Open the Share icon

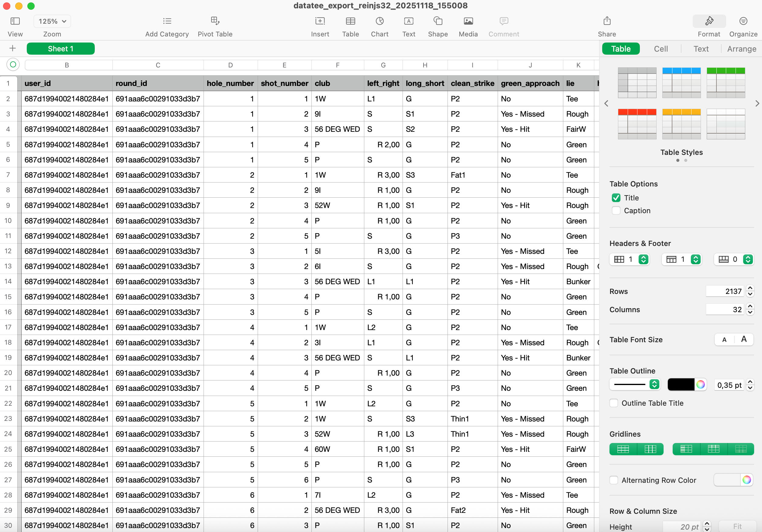[607, 21]
